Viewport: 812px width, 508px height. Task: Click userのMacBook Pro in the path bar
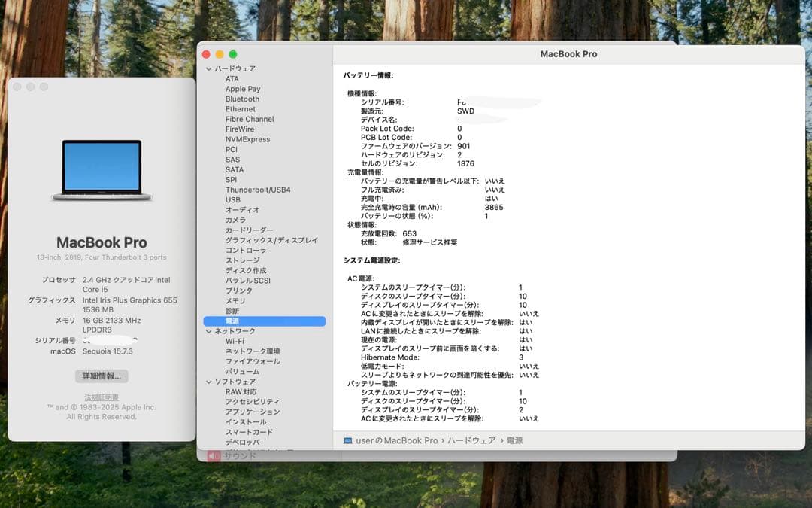[396, 440]
